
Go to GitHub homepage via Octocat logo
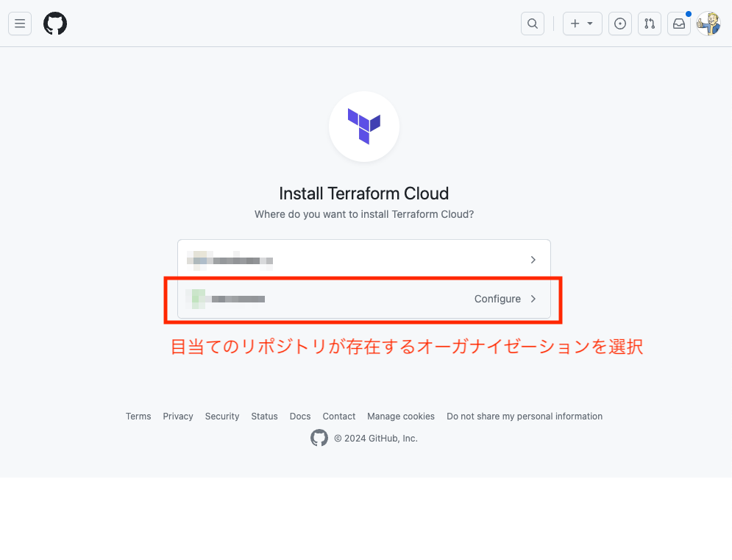55,24
